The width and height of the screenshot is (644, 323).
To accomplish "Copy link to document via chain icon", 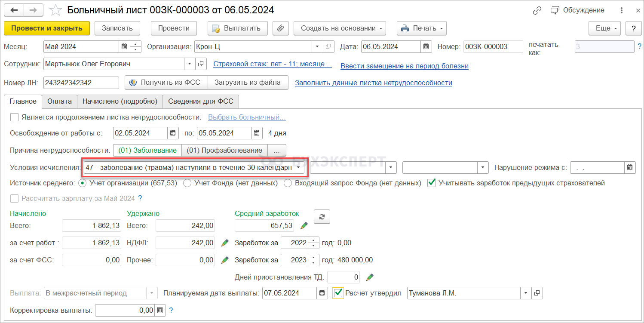I will [x=537, y=10].
